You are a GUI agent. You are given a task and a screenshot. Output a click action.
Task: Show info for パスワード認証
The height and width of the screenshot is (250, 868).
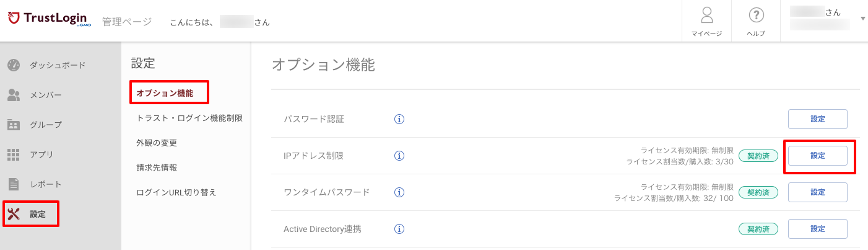tap(399, 119)
